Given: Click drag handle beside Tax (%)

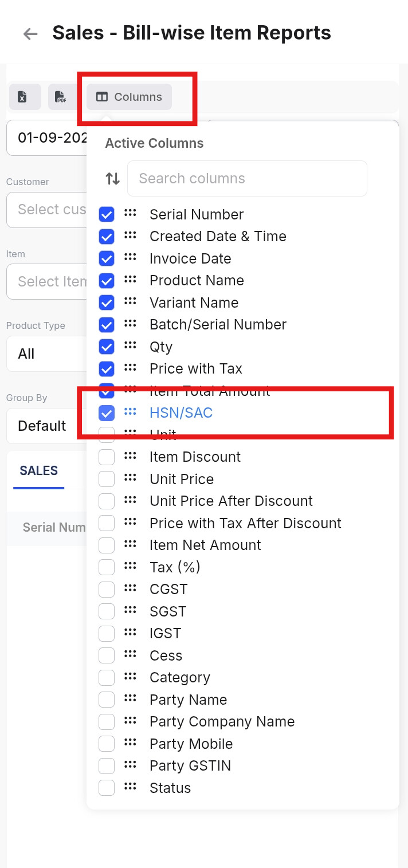Looking at the screenshot, I should point(130,567).
